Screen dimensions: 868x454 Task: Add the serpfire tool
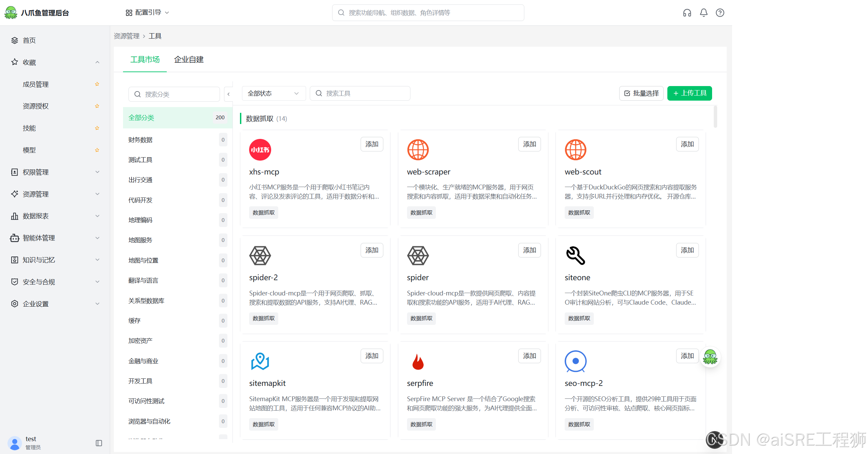coord(529,356)
